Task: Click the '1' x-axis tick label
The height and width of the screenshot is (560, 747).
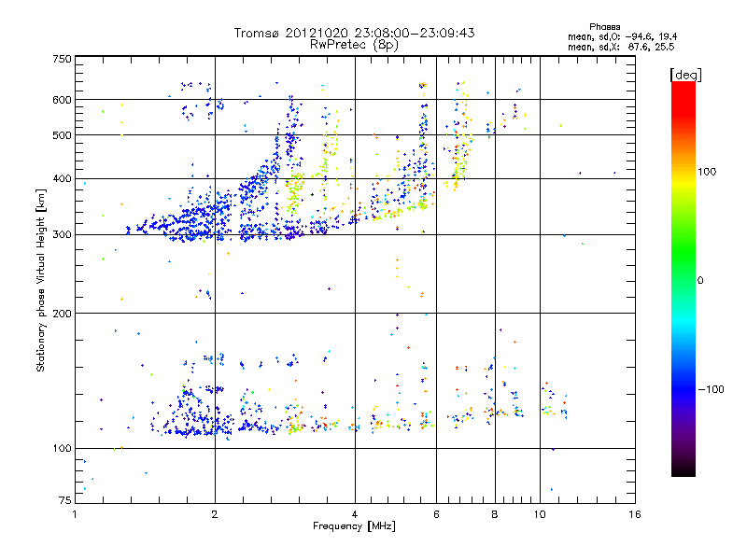Action: click(75, 514)
